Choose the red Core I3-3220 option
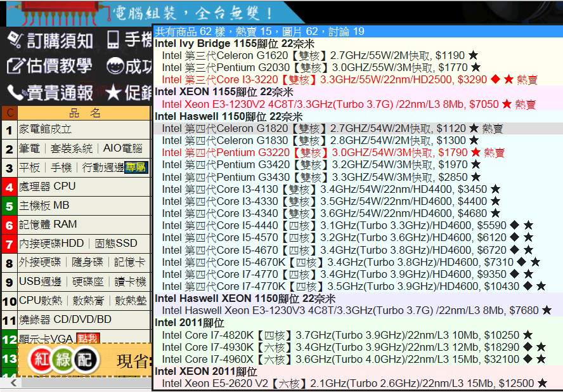This screenshot has width=563, height=392. pos(350,80)
